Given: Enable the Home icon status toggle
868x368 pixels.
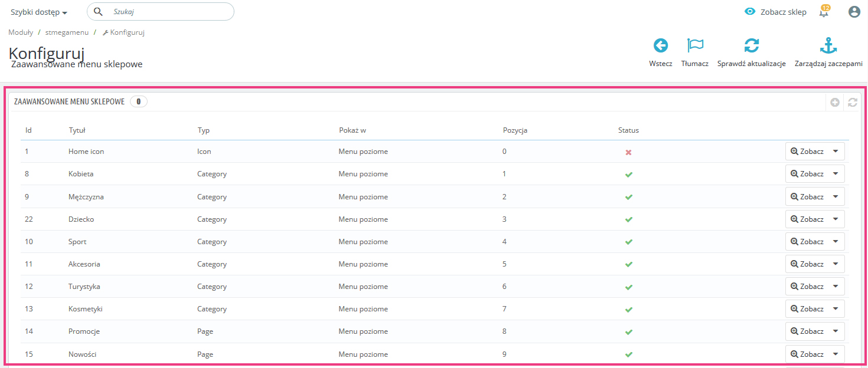Looking at the screenshot, I should (x=628, y=152).
